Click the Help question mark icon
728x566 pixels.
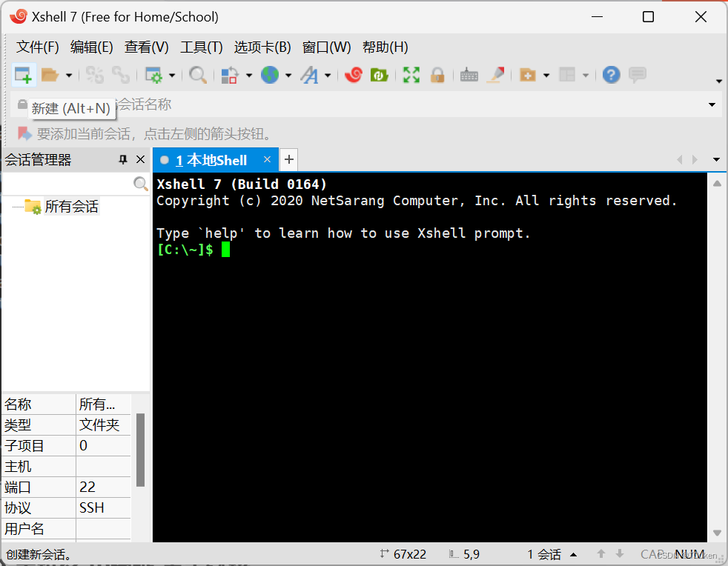click(612, 75)
